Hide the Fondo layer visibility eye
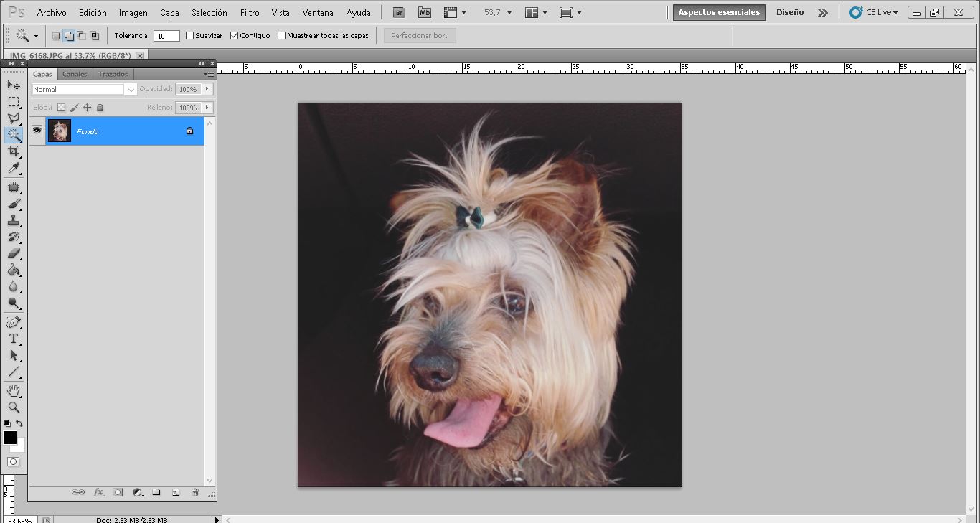Screen dimensions: 980x523 tap(37, 131)
